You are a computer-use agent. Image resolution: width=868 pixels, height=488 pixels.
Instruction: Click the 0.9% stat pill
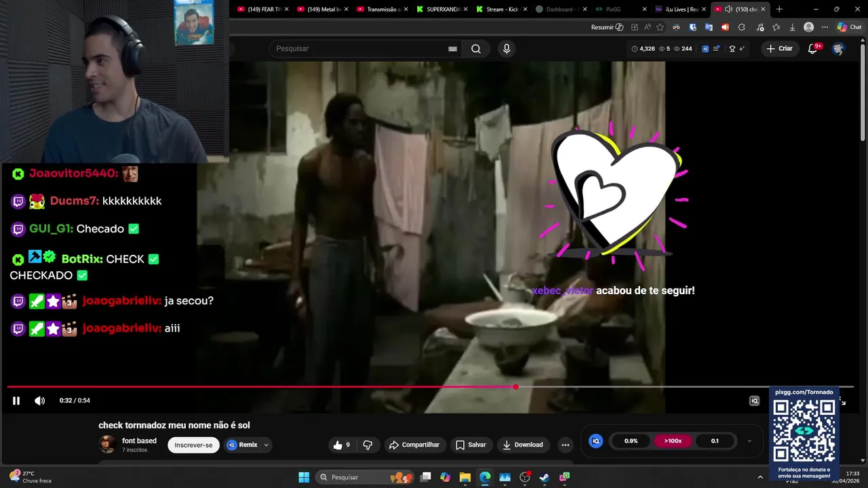pyautogui.click(x=631, y=441)
